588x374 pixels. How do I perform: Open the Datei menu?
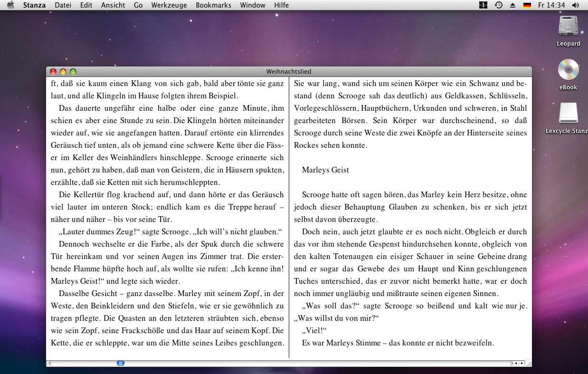pyautogui.click(x=63, y=5)
